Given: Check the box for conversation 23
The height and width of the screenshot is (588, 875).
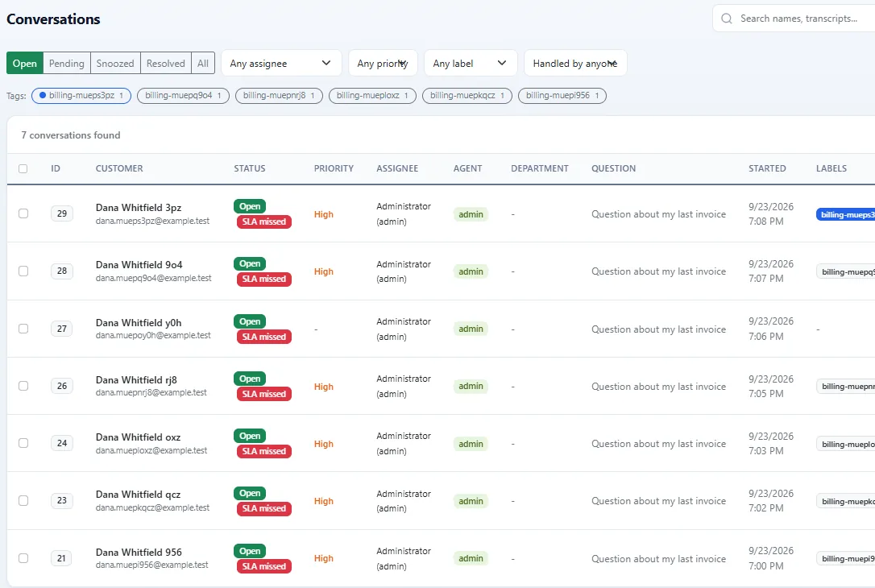Looking at the screenshot, I should [23, 500].
